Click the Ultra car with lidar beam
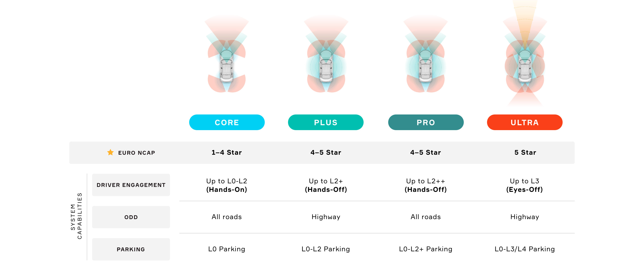The width and height of the screenshot is (644, 275). (x=525, y=54)
